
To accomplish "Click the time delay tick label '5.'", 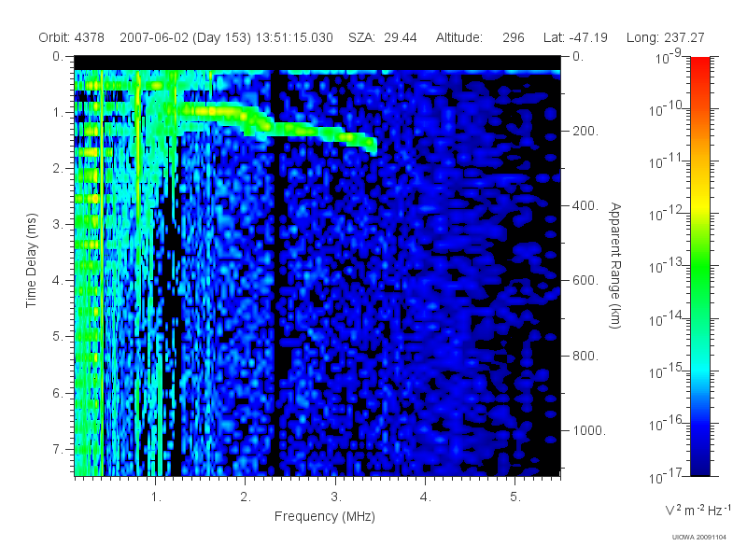I will (58, 337).
